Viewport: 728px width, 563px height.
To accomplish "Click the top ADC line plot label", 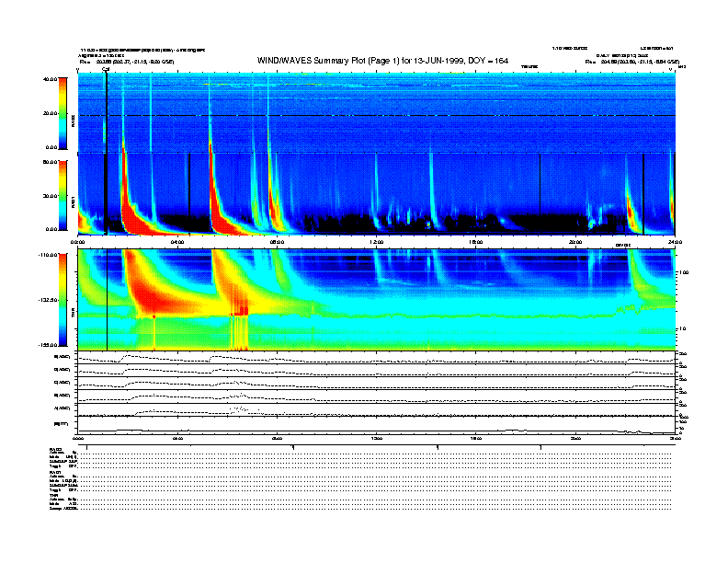I will pos(63,357).
